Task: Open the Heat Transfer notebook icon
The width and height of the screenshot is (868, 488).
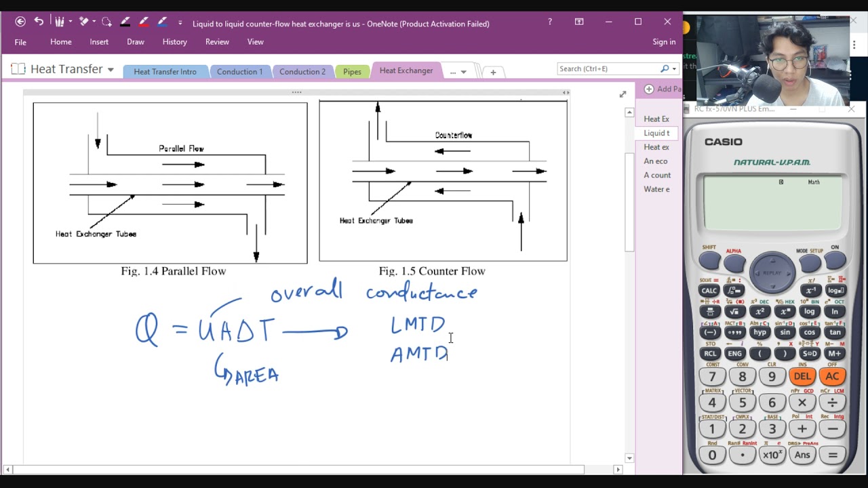Action: coord(18,69)
